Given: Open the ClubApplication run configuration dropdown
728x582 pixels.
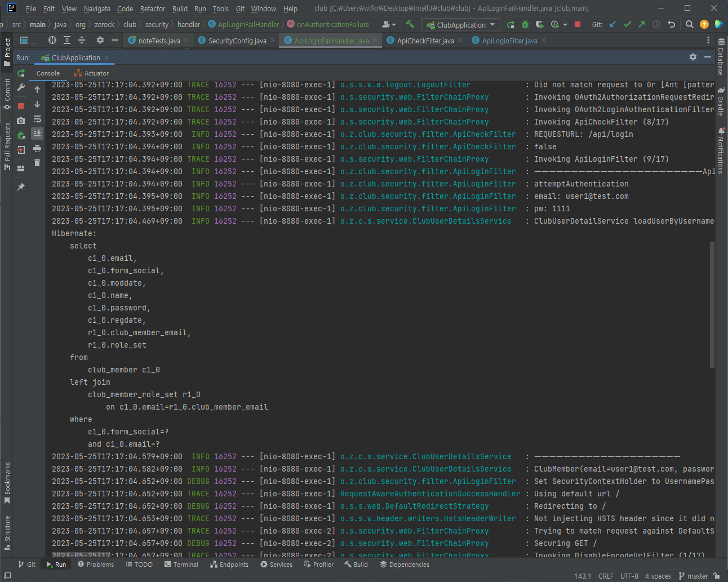Looking at the screenshot, I should [x=460, y=25].
